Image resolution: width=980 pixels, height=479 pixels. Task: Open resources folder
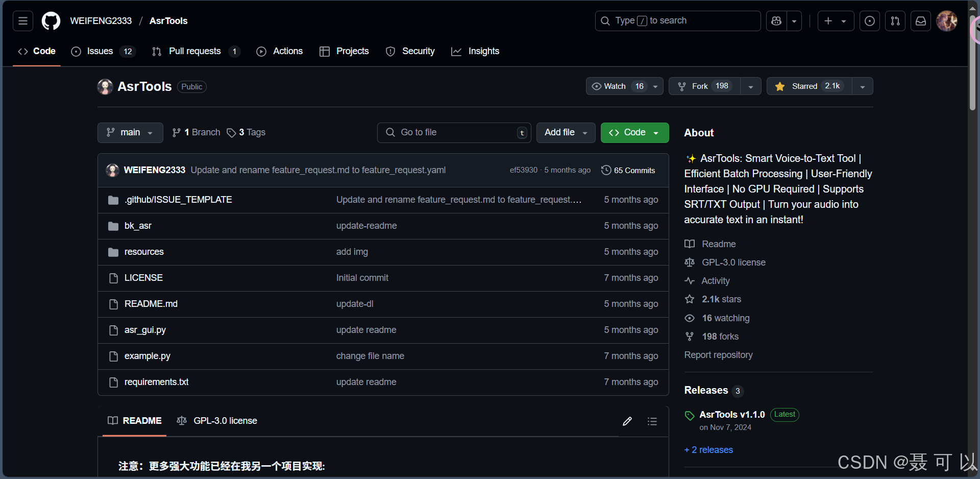pyautogui.click(x=144, y=252)
